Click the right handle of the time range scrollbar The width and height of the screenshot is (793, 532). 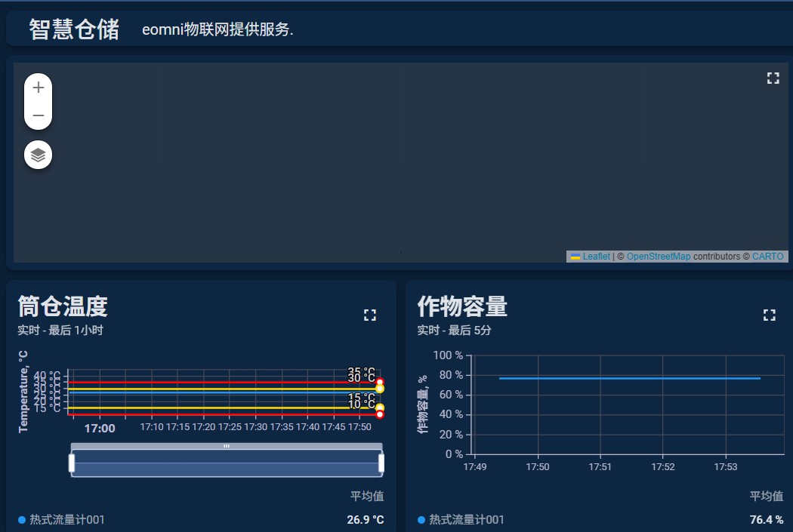381,463
